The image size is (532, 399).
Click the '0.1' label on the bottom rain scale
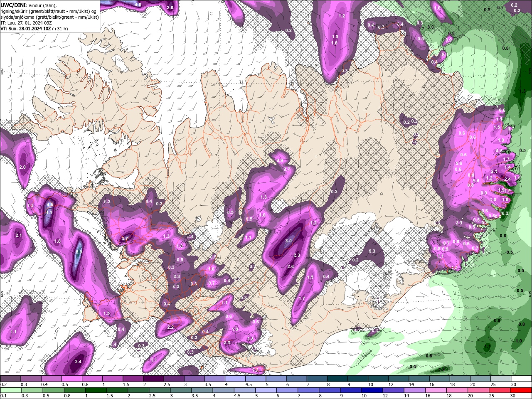pos(4,396)
